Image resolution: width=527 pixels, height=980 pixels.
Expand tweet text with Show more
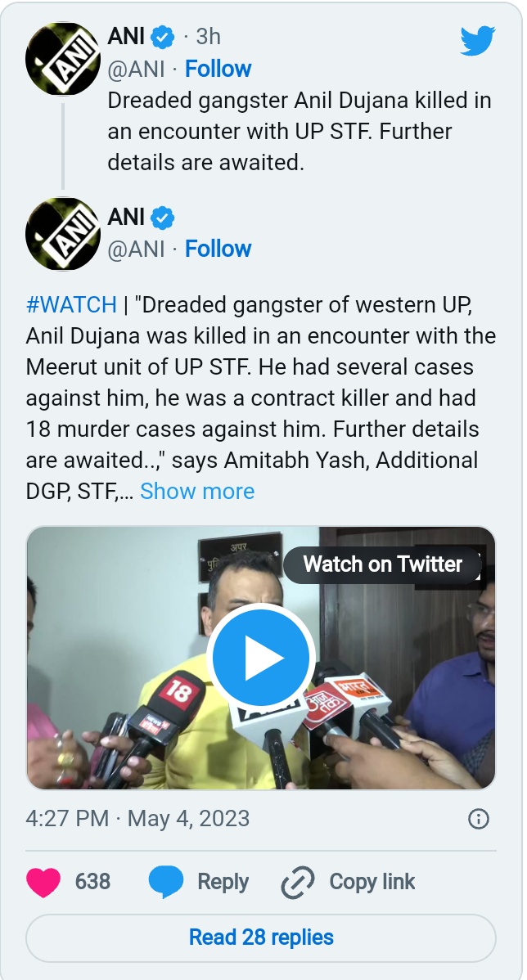click(x=197, y=491)
